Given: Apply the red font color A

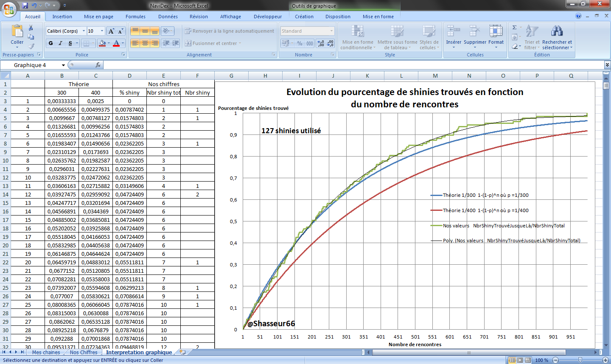Looking at the screenshot, I should tap(116, 43).
